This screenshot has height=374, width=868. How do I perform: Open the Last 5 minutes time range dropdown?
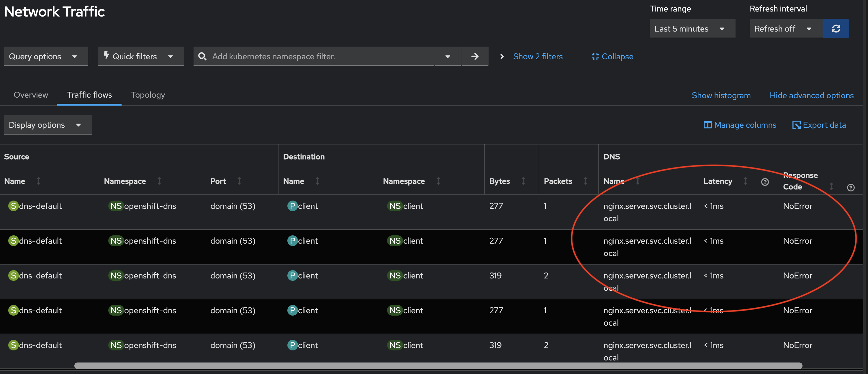[x=692, y=29]
